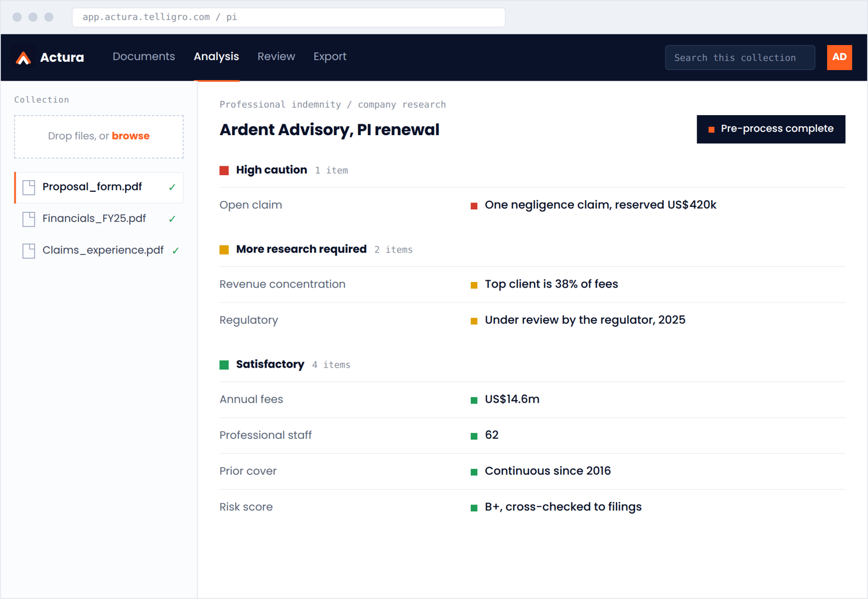Click the Claims_experience.pdf document icon
Screen dimensions: 868x599
click(x=29, y=251)
